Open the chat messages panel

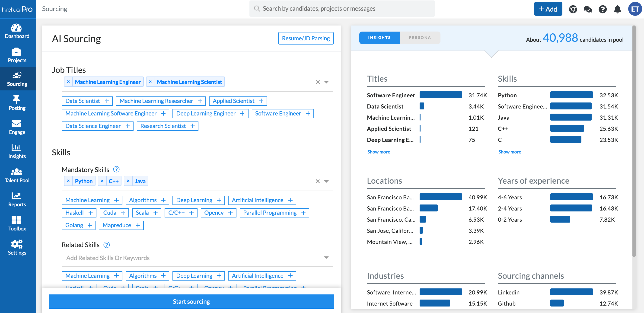588,9
